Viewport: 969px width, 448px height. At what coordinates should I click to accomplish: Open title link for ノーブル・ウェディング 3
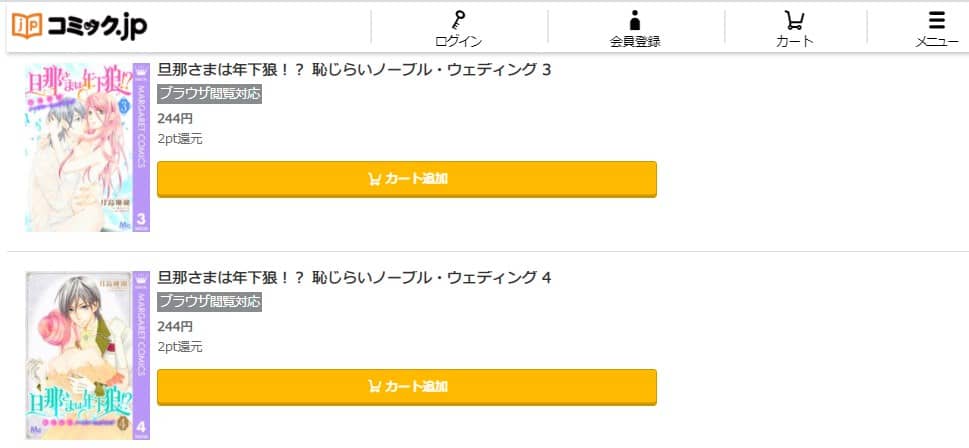click(x=355, y=70)
